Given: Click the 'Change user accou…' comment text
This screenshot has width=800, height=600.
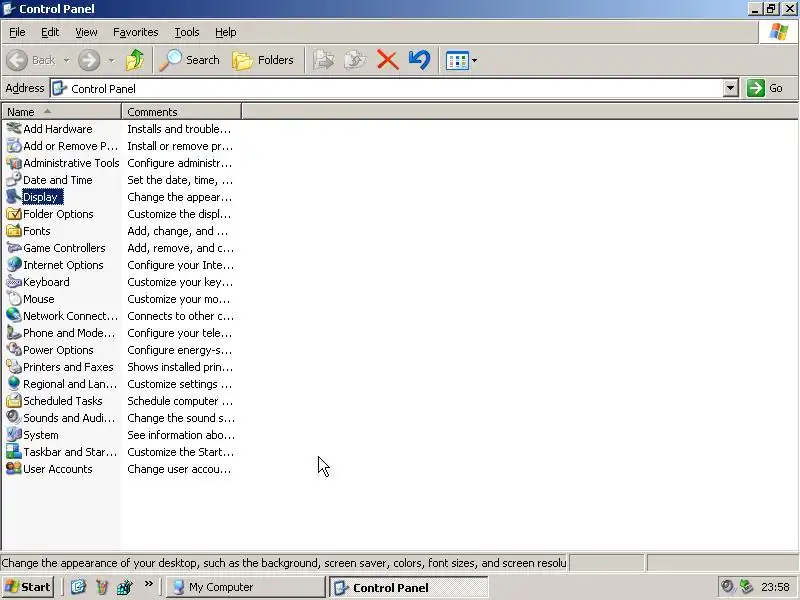Looking at the screenshot, I should point(179,469).
